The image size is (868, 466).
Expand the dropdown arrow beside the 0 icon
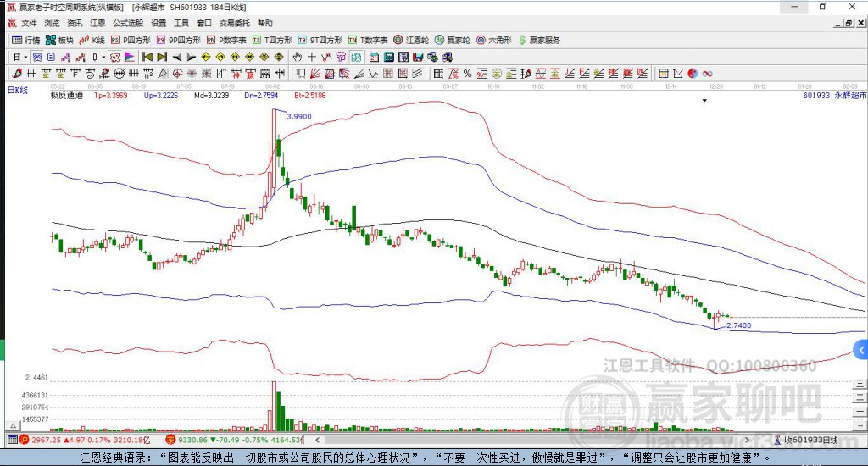click(x=103, y=57)
